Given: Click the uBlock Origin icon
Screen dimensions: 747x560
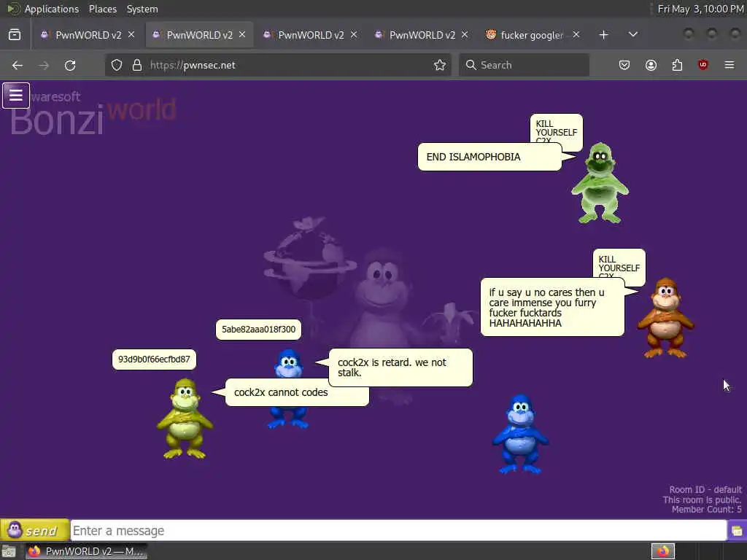Looking at the screenshot, I should (x=703, y=65).
